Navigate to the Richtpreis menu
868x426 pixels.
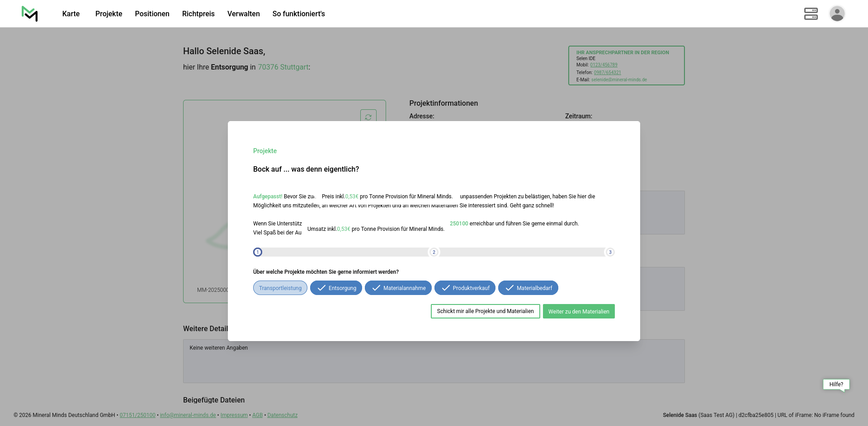pyautogui.click(x=198, y=14)
